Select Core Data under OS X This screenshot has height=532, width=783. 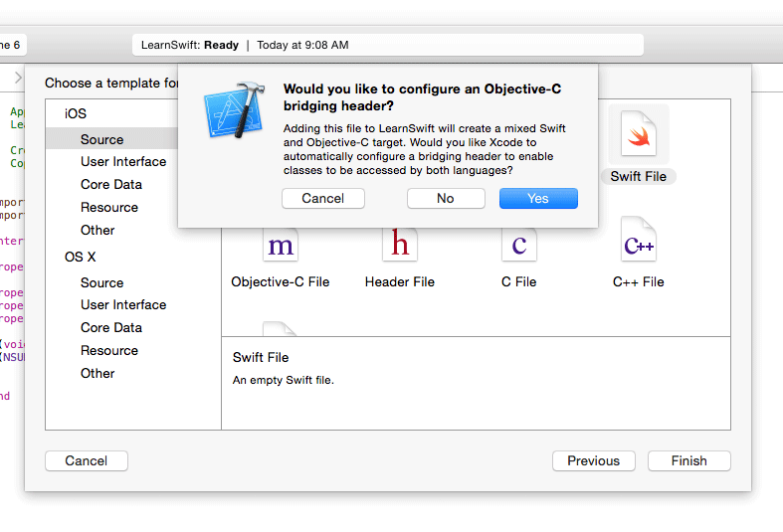coord(111,327)
